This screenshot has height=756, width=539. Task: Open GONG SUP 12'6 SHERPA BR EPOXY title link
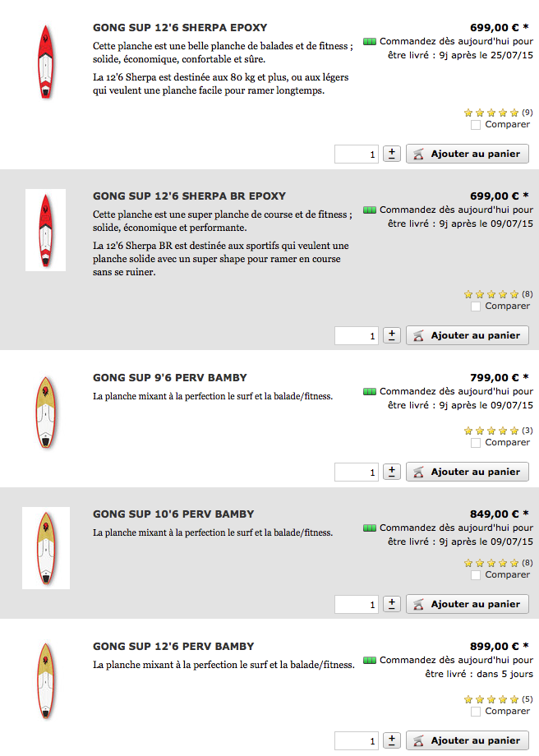[x=189, y=196]
